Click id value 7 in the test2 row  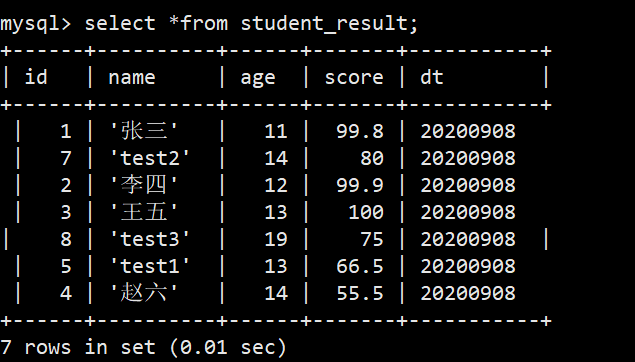coord(66,158)
